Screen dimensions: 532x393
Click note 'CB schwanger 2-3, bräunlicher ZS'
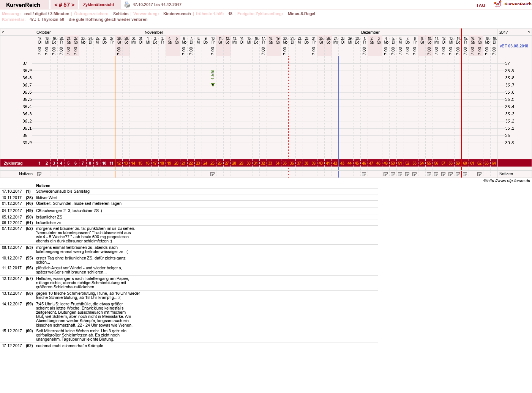(69, 211)
